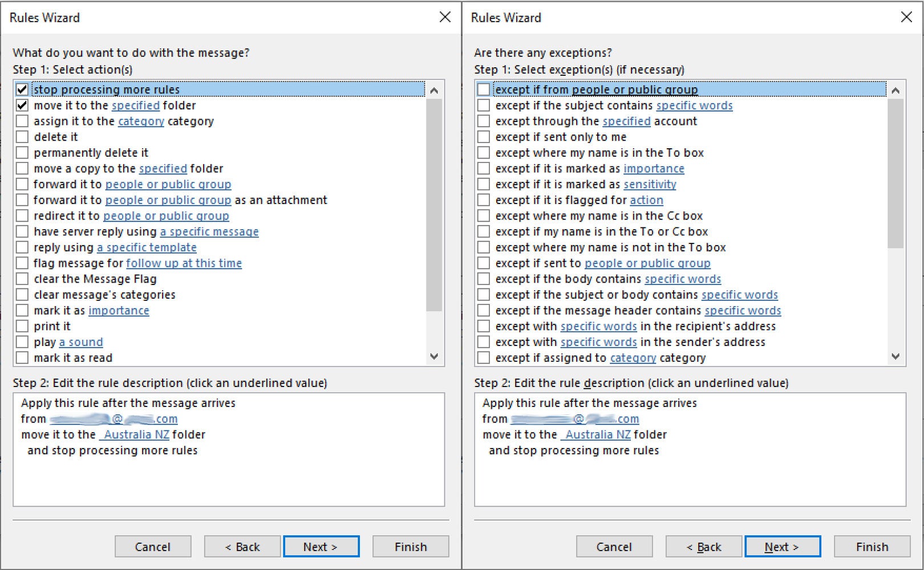The image size is (924, 570).
Task: Click scroll up arrow in actions list
Action: [x=434, y=90]
